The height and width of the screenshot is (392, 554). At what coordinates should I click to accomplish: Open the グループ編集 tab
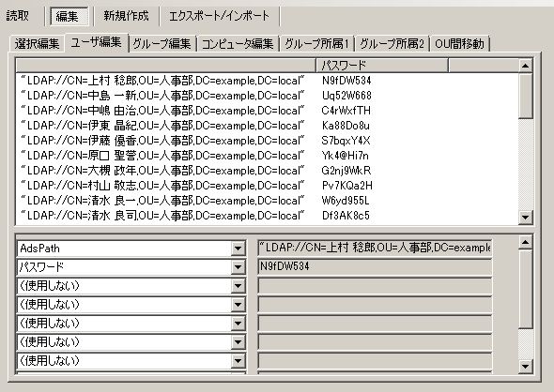[x=162, y=44]
